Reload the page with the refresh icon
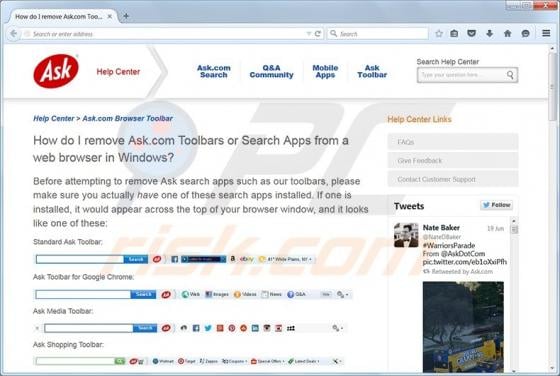 318,34
